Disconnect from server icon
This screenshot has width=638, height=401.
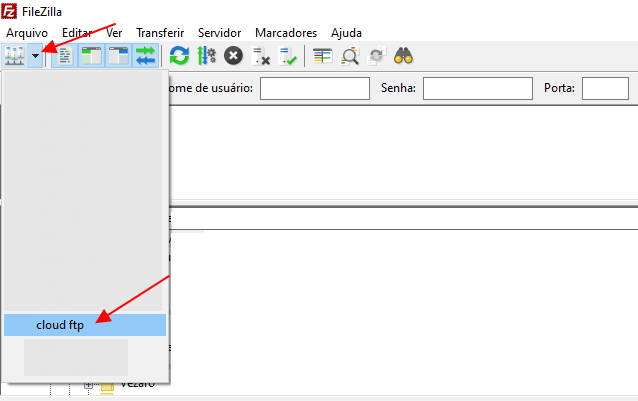point(260,56)
